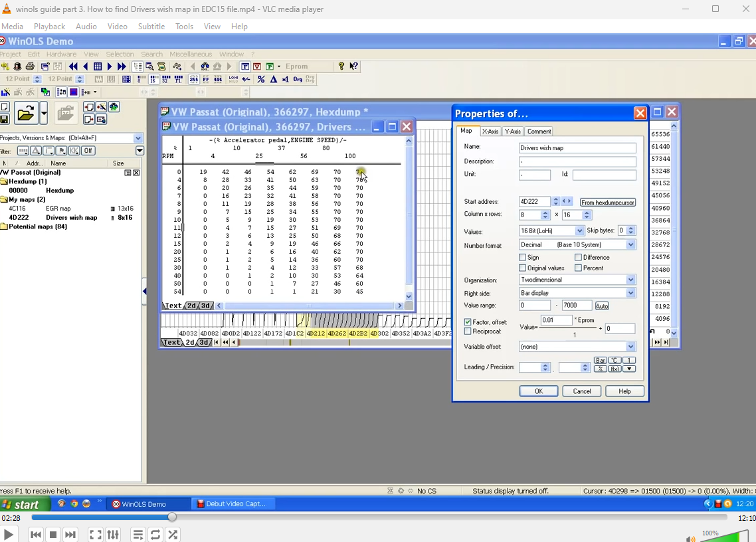
Task: Click the VLC volume slider
Action: [x=723, y=536]
